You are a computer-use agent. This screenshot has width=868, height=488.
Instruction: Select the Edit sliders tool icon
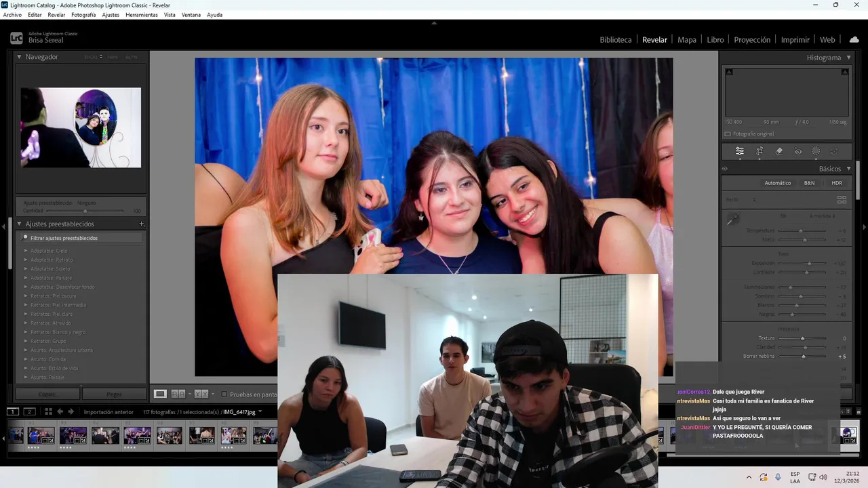[740, 151]
